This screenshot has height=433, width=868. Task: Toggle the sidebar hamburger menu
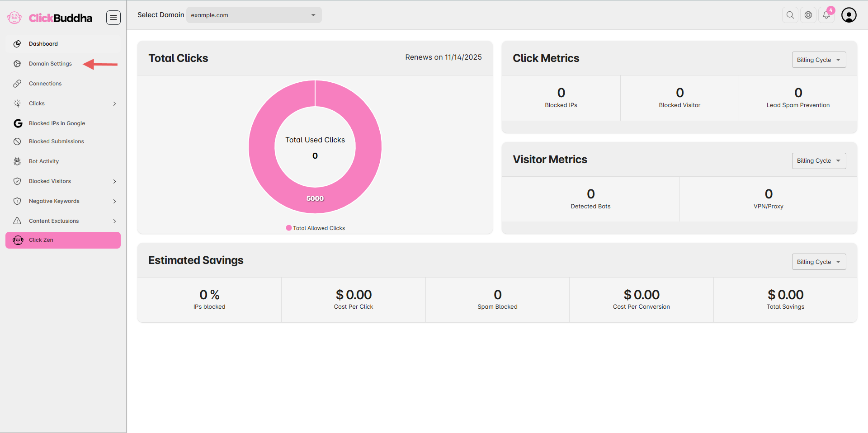point(113,18)
